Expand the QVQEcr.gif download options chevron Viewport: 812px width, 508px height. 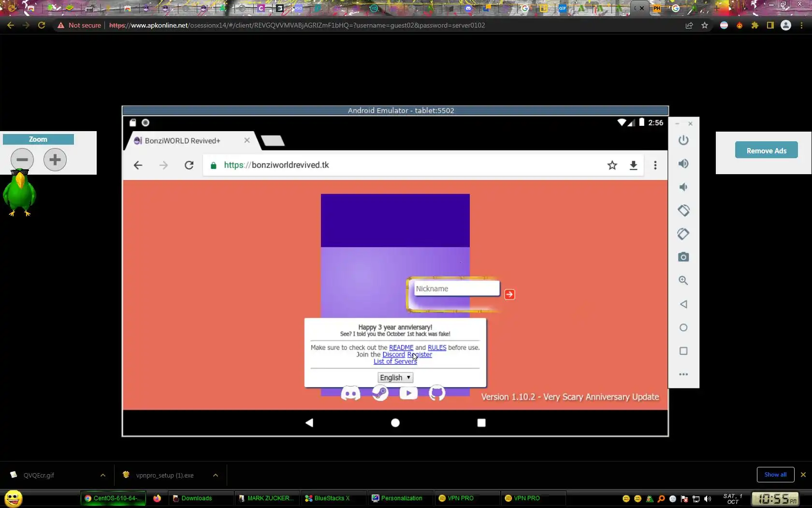pos(103,476)
